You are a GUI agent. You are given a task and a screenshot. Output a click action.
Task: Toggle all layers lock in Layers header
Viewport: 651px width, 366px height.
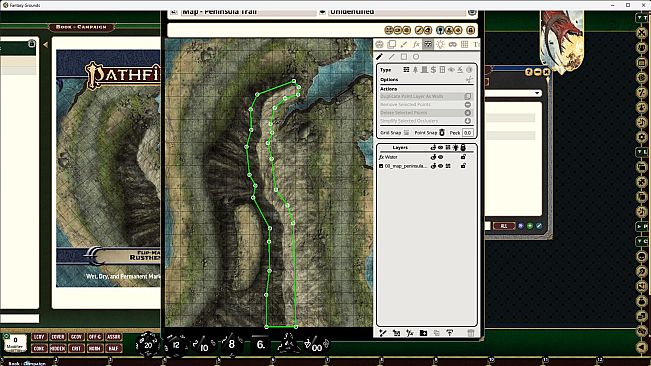[x=463, y=147]
